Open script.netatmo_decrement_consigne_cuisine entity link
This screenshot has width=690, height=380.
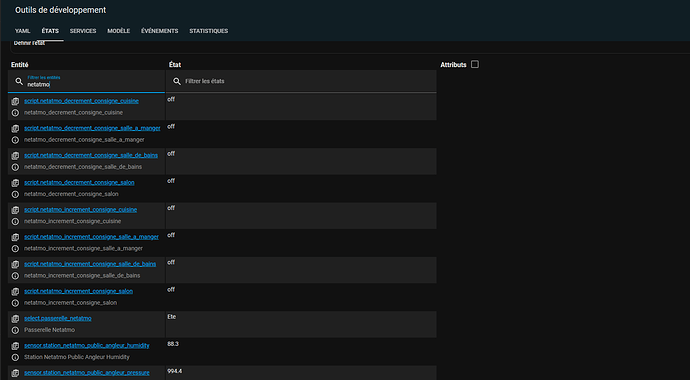(81, 101)
